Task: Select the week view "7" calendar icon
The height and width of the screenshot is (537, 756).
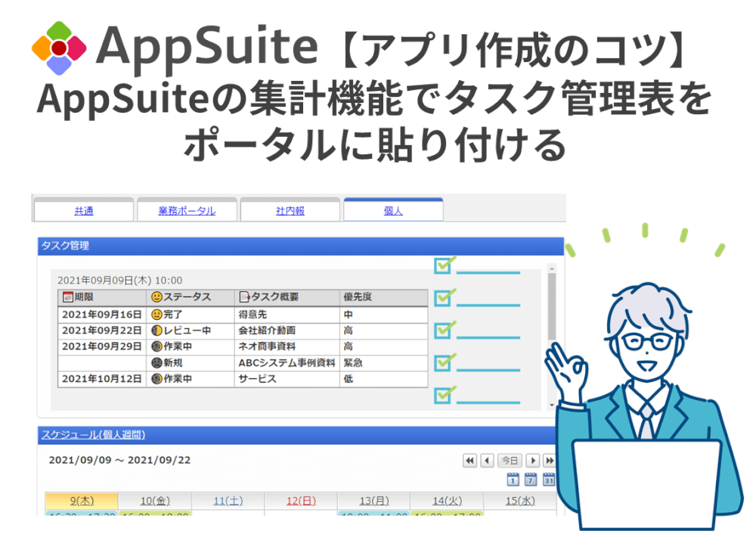Action: 531,478
